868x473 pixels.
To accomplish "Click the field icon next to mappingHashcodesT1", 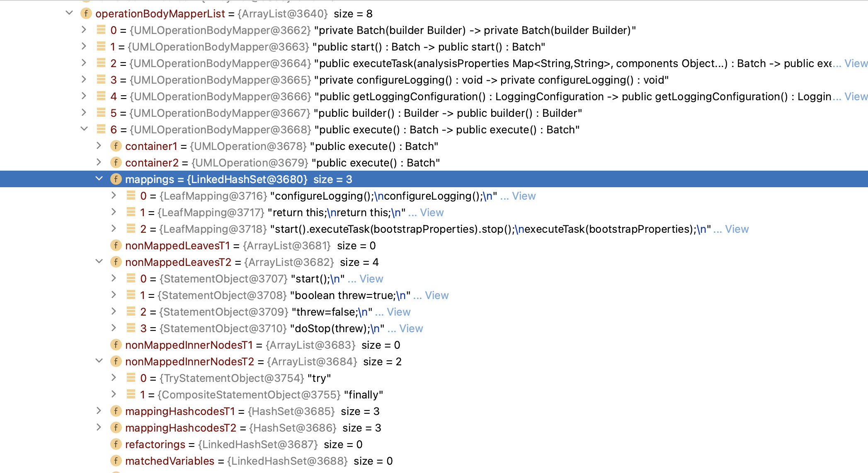I will tap(116, 411).
